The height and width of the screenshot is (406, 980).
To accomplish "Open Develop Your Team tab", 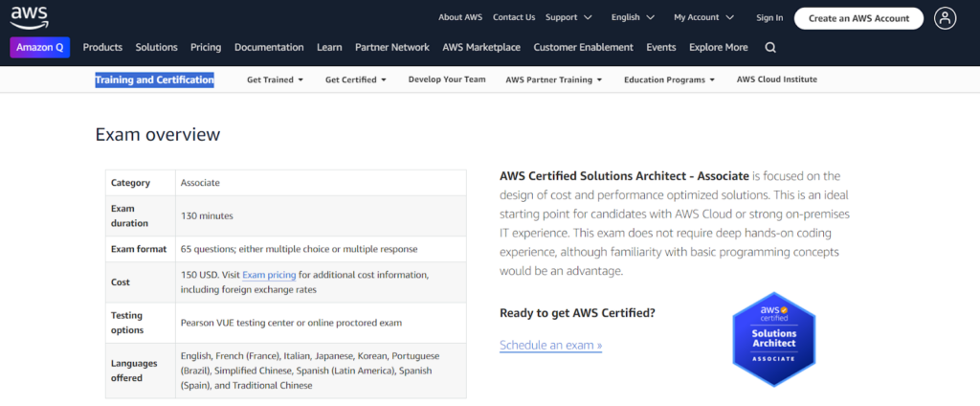I will coord(447,79).
